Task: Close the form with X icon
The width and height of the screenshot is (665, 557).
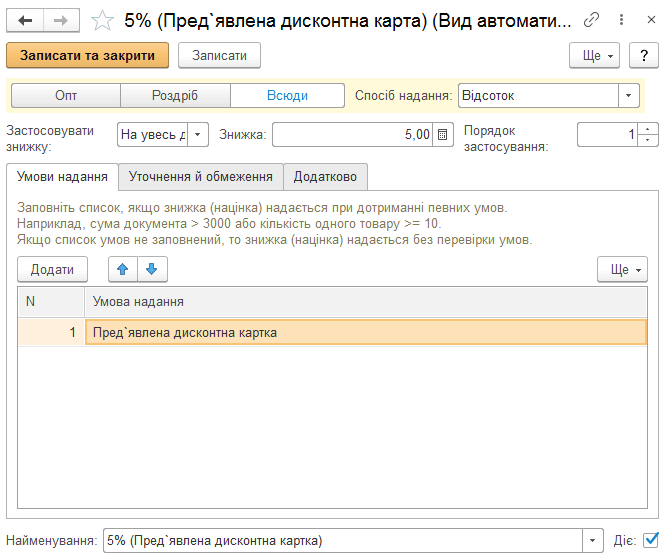Action: 651,20
